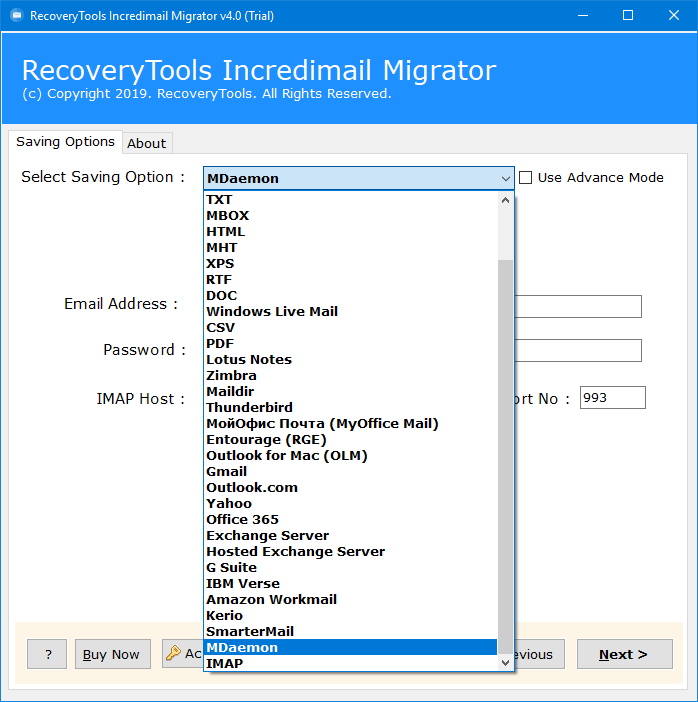Click the partially hidden Previous button
Screen dimensions: 698x702
pos(540,654)
